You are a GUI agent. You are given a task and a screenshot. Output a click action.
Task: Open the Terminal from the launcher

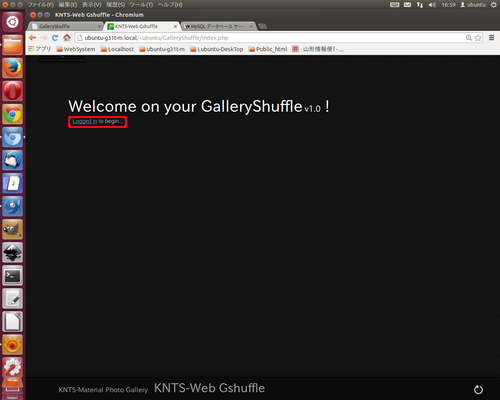tap(13, 276)
